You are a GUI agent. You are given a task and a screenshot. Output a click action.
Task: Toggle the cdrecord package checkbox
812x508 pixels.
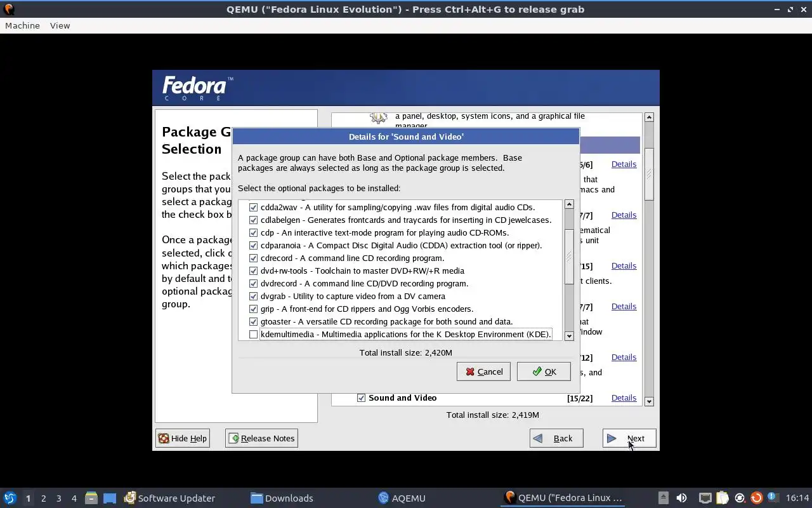pos(254,258)
